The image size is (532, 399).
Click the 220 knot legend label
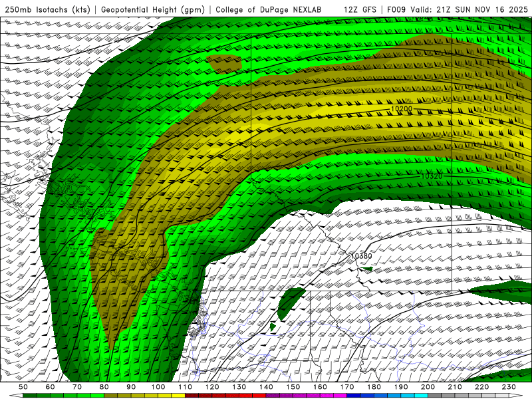(481, 387)
